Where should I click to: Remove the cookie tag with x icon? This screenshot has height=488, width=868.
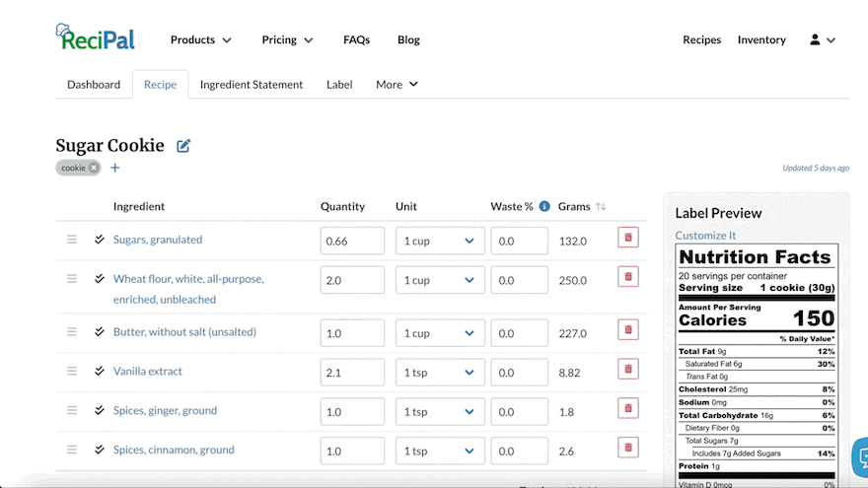tap(94, 168)
